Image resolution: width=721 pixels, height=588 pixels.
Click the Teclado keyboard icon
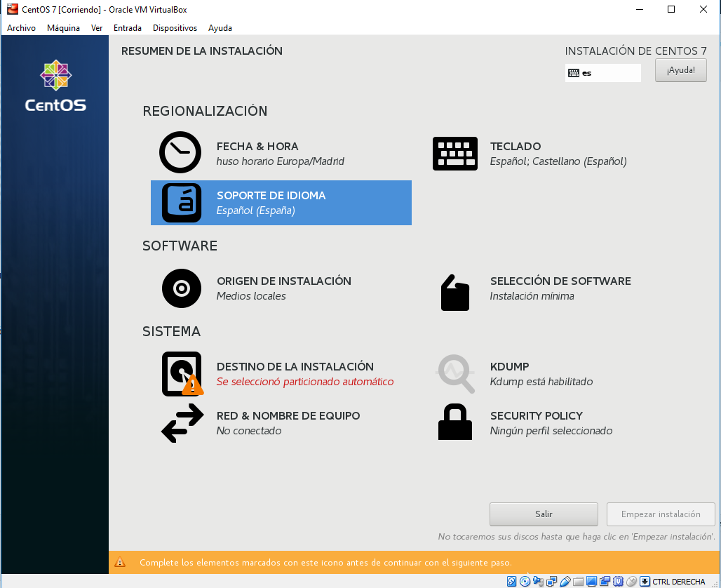pyautogui.click(x=454, y=154)
